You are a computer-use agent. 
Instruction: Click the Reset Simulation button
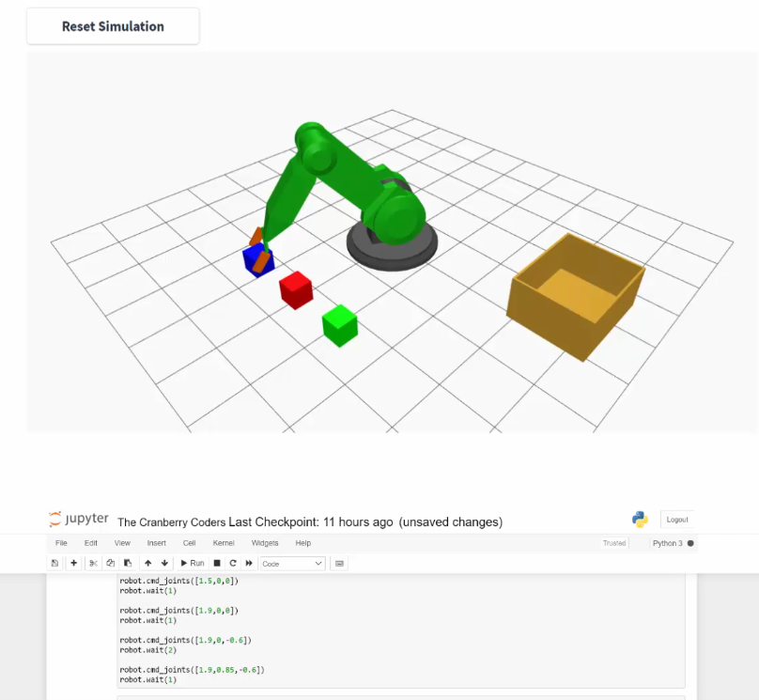tap(113, 26)
